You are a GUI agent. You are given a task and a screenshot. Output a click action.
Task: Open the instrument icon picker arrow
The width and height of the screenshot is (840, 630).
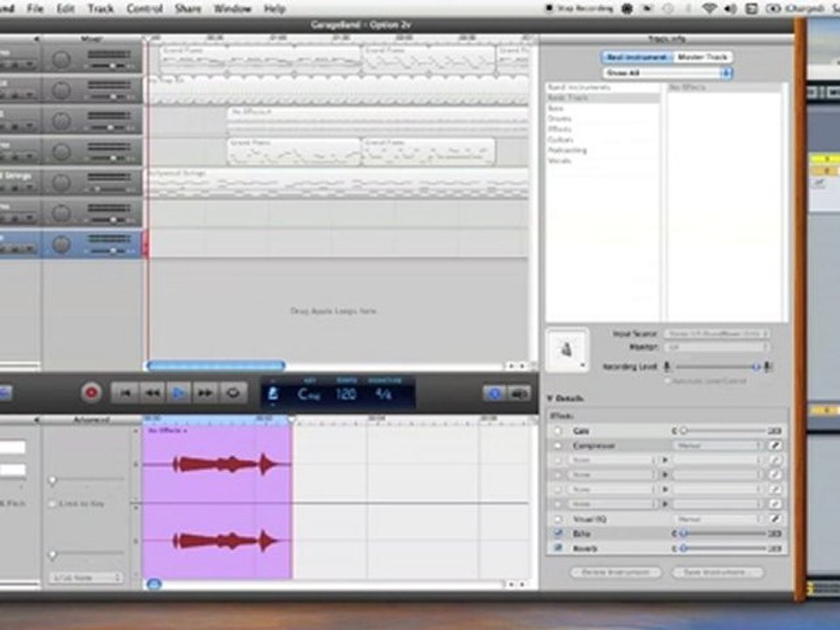583,366
